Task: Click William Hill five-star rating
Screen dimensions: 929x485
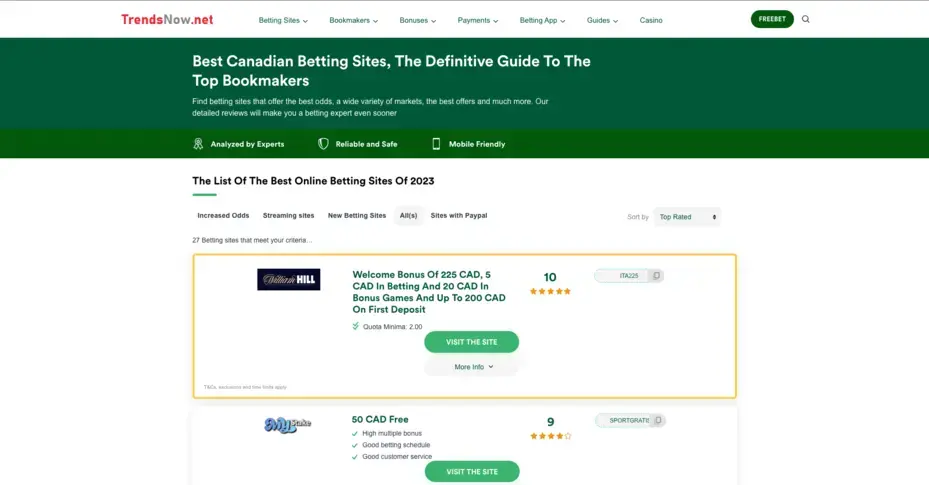Action: pos(550,291)
